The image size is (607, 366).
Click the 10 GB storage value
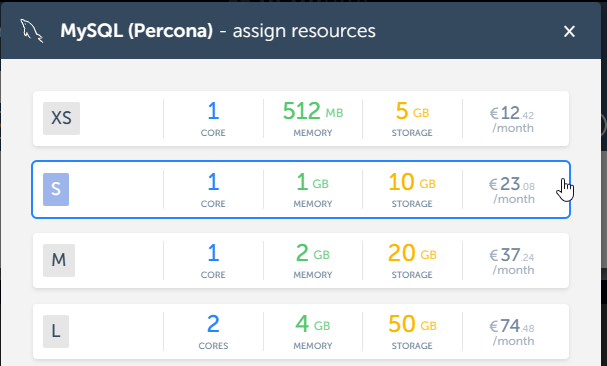pyautogui.click(x=412, y=182)
